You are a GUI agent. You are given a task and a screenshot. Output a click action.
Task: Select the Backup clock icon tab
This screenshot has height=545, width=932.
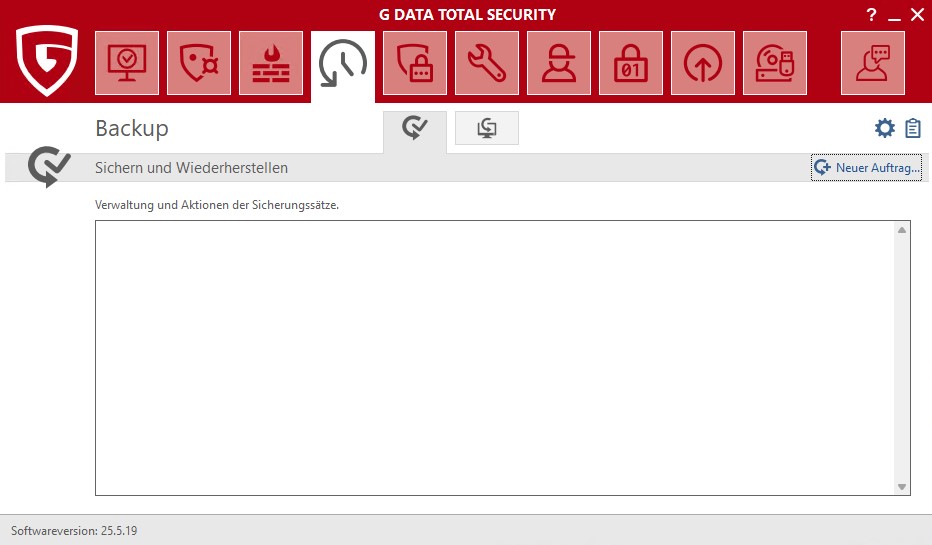point(343,64)
